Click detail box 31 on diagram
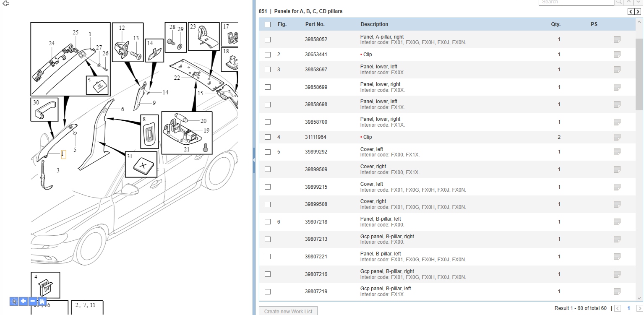The width and height of the screenshot is (644, 315). point(142,165)
